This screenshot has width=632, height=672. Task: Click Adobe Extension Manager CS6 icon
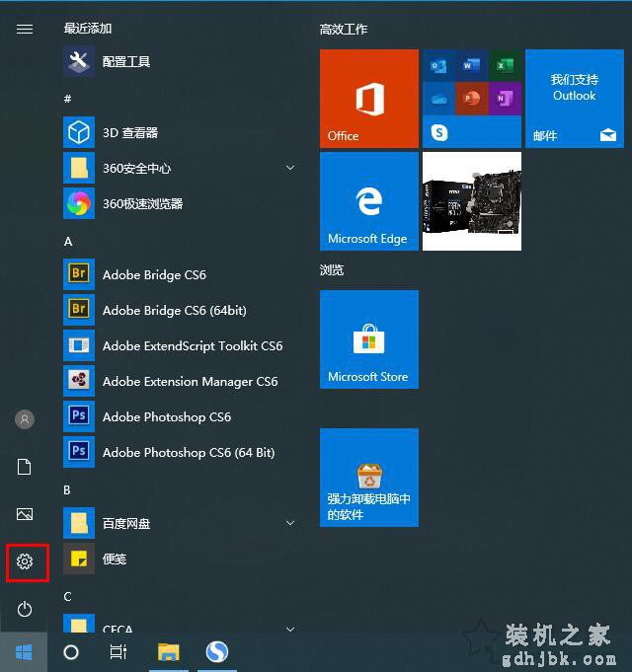click(79, 381)
